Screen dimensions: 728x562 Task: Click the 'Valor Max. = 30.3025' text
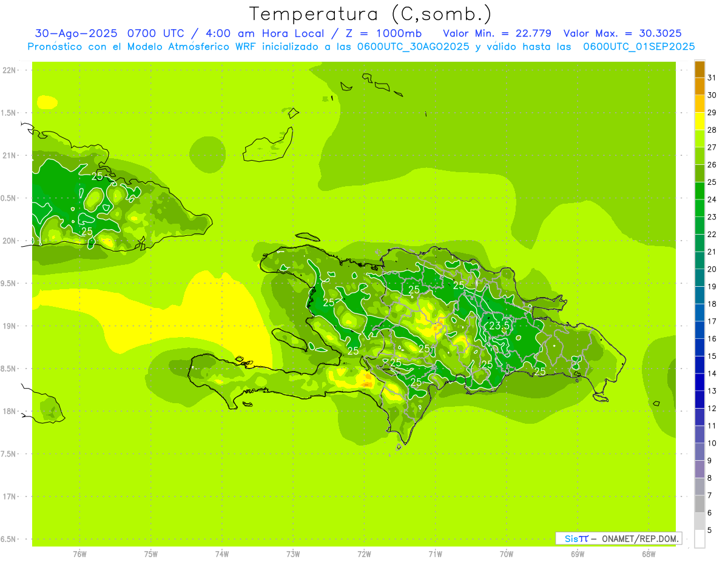[622, 33]
